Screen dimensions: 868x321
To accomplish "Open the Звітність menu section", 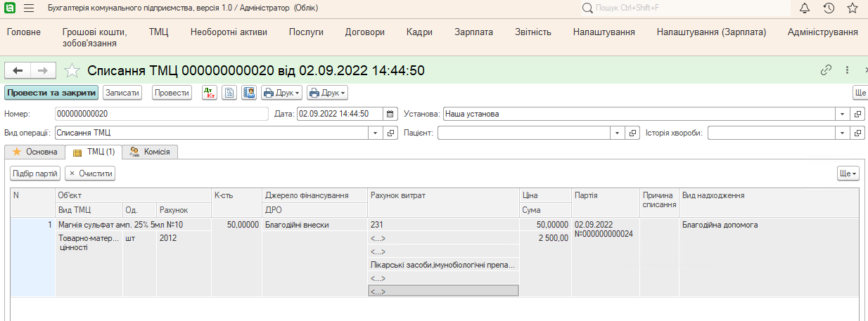I will click(x=532, y=32).
